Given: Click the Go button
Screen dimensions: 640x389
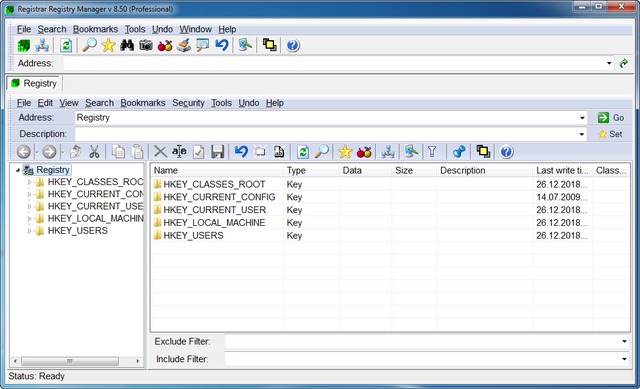Looking at the screenshot, I should click(x=611, y=118).
